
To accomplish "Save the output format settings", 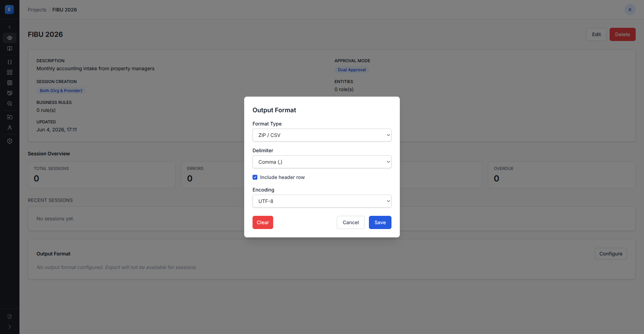I will click(x=380, y=222).
